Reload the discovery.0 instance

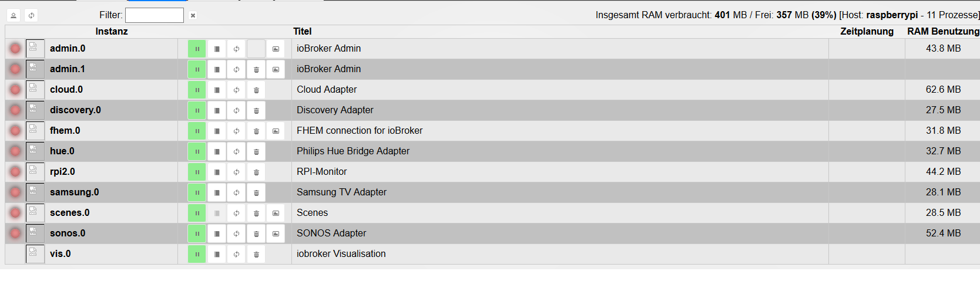pos(236,110)
